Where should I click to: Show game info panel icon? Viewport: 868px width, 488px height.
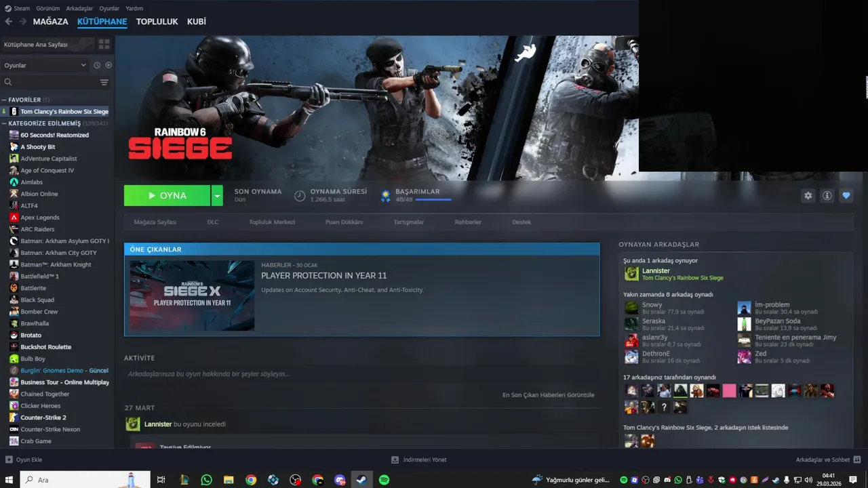tap(827, 195)
